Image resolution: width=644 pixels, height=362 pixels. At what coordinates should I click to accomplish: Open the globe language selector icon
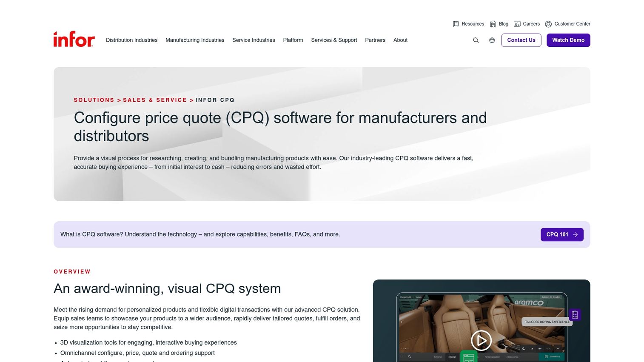(x=492, y=40)
